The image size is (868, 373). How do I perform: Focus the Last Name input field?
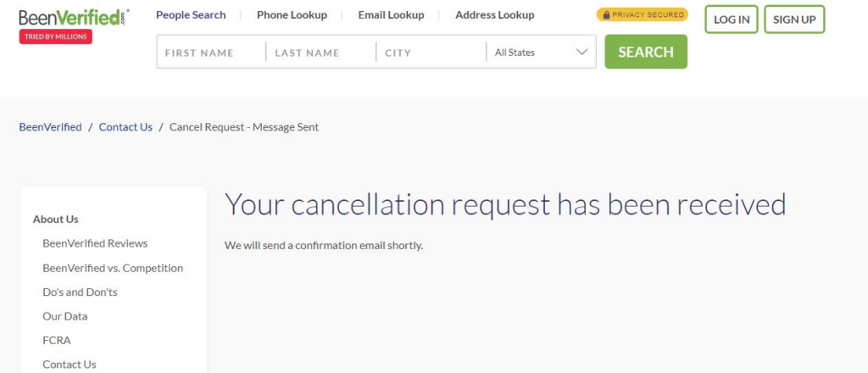point(321,53)
